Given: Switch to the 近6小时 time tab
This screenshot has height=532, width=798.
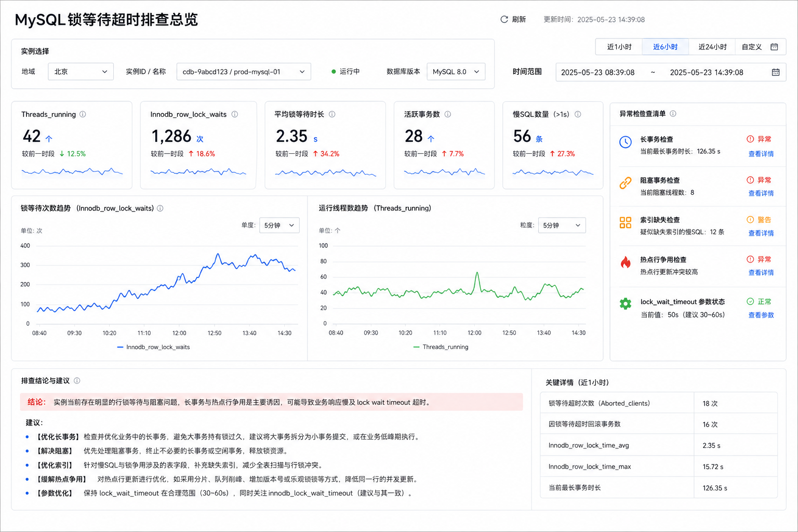Looking at the screenshot, I should [x=666, y=47].
